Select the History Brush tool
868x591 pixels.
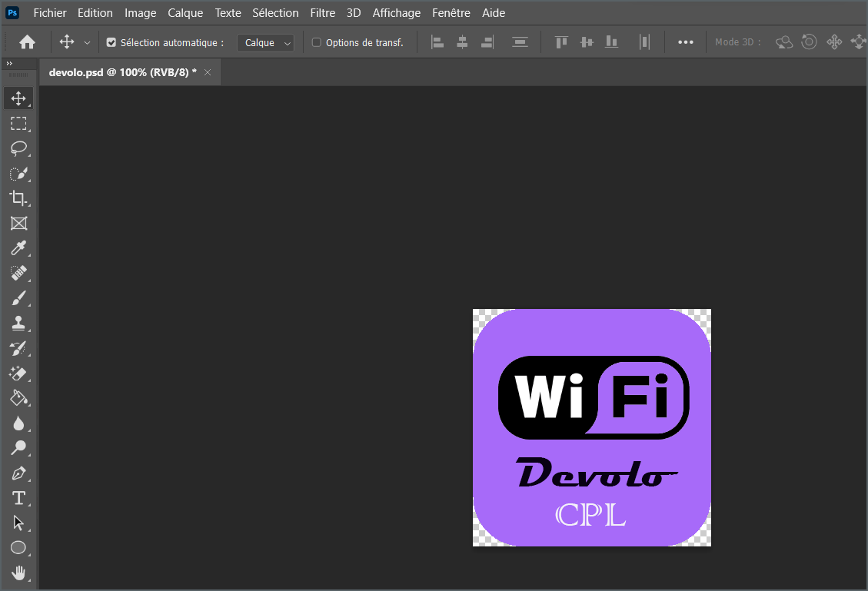click(x=18, y=348)
